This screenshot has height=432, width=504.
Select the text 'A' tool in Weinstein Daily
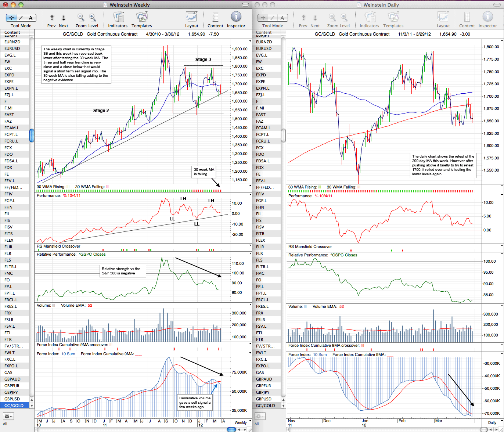(x=282, y=18)
